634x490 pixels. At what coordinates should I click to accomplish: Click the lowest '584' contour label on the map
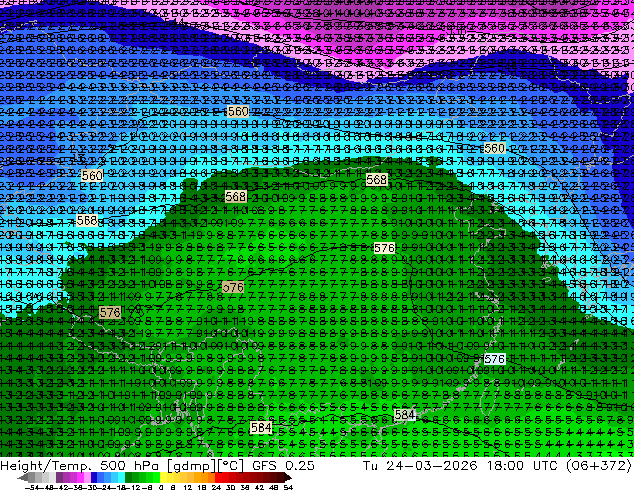(x=261, y=427)
